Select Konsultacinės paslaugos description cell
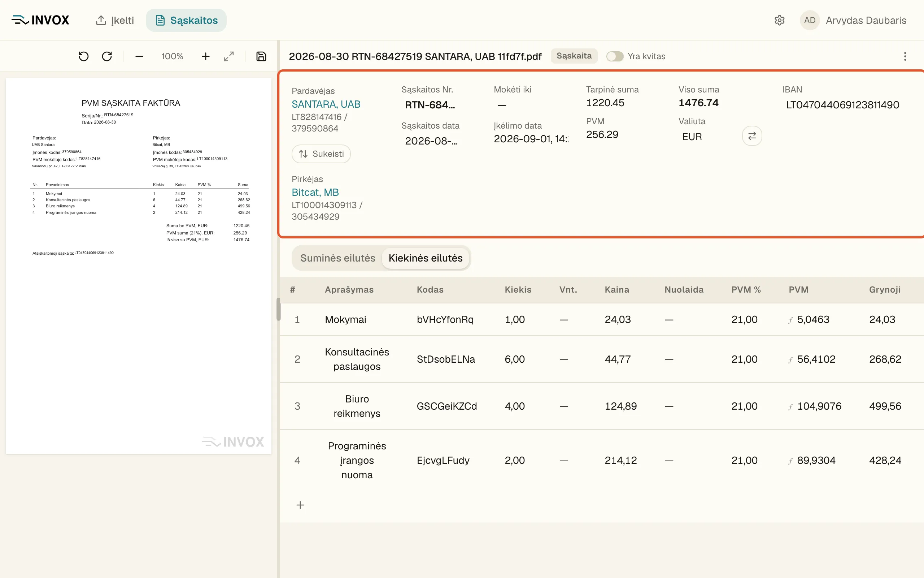The image size is (924, 578). [x=357, y=359]
